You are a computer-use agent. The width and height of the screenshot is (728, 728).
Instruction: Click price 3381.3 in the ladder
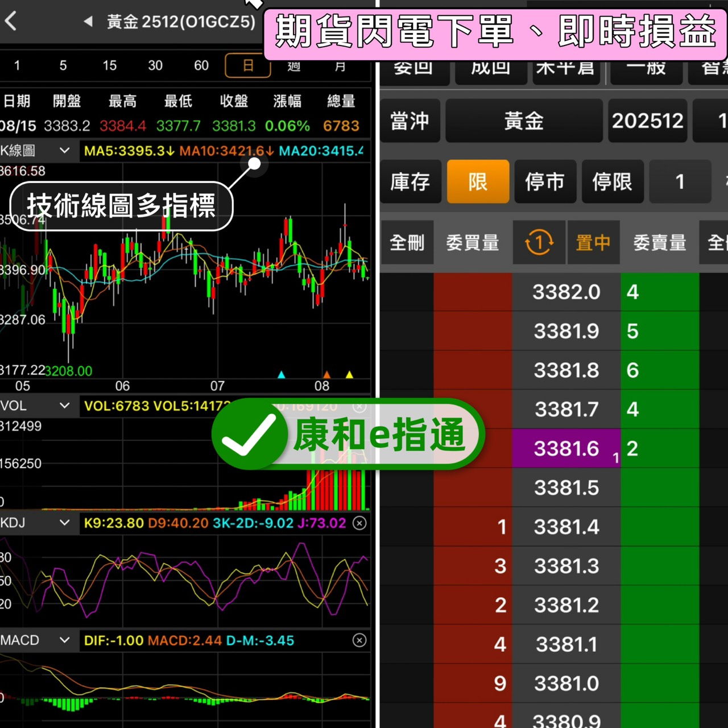(566, 566)
